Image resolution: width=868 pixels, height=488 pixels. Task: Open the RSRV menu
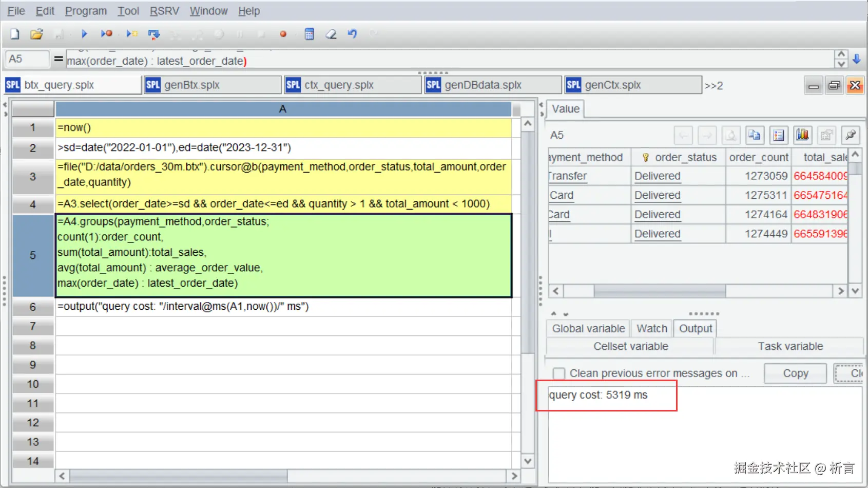click(164, 11)
